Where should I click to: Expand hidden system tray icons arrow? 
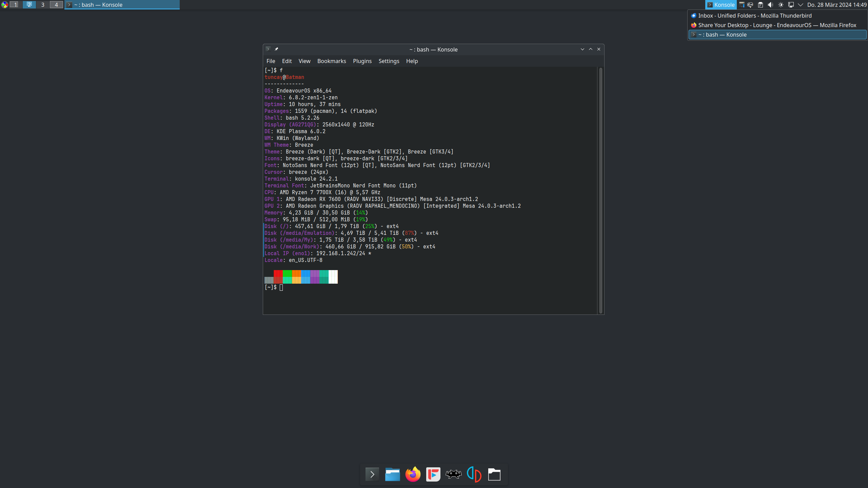point(801,5)
